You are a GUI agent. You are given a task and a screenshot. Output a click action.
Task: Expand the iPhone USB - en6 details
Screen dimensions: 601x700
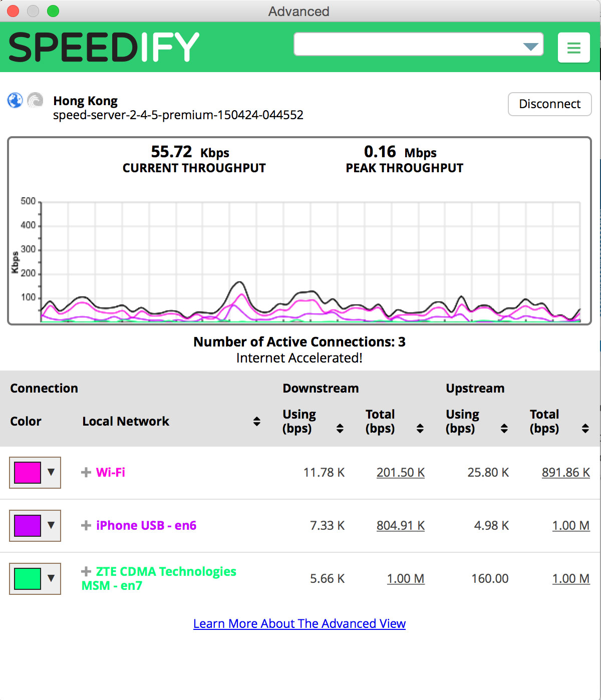[x=86, y=525]
